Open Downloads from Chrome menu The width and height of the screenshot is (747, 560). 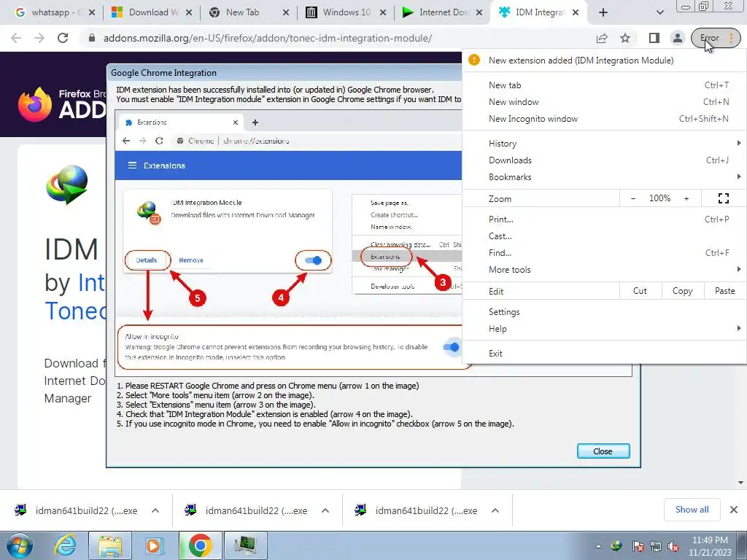coord(605,160)
